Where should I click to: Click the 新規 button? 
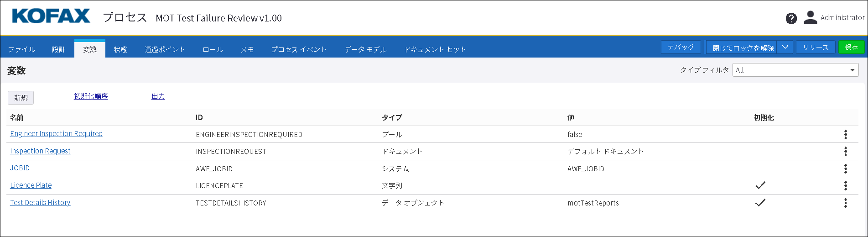pyautogui.click(x=21, y=98)
